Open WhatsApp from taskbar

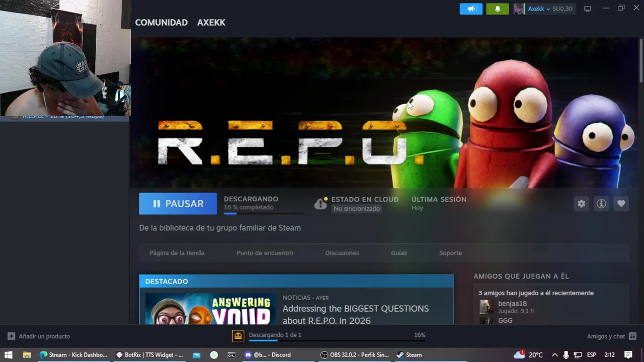214,355
